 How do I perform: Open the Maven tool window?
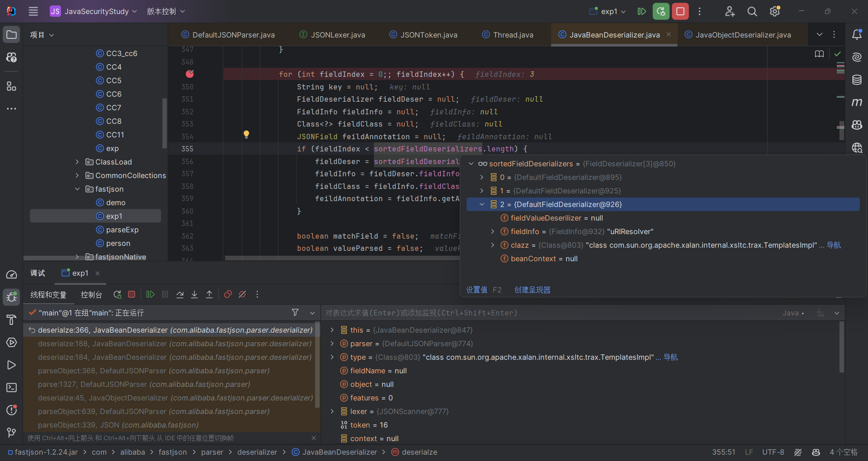pyautogui.click(x=857, y=103)
